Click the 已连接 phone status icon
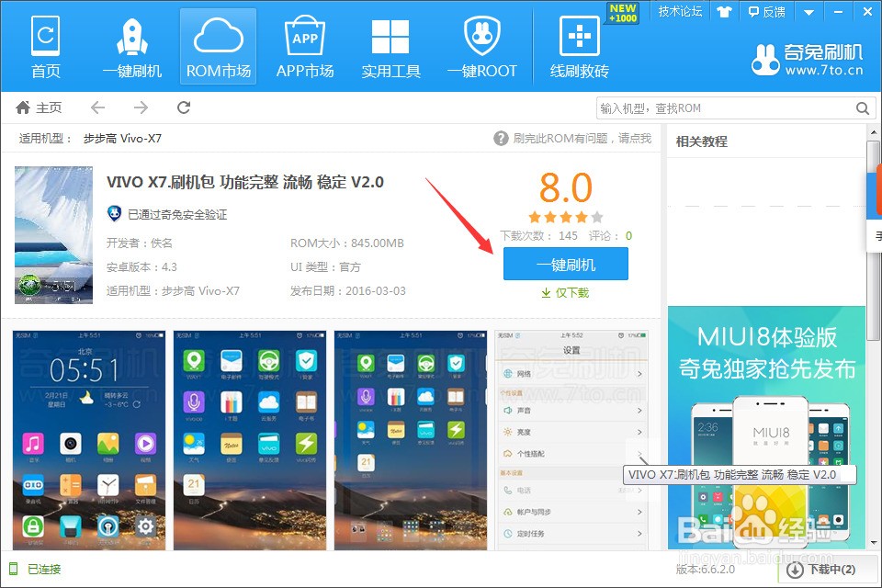This screenshot has width=882, height=588. 14,569
